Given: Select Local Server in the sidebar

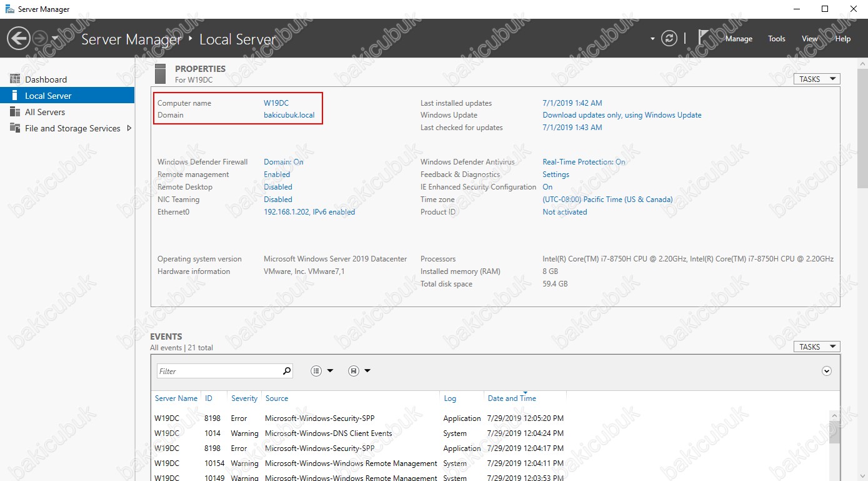Looking at the screenshot, I should point(67,96).
